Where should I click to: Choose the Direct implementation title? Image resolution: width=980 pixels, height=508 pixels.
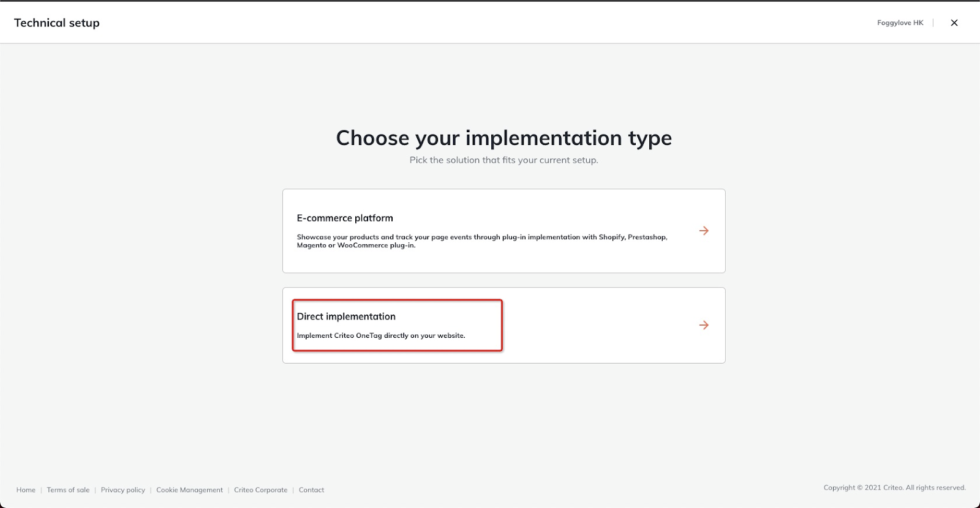(346, 316)
